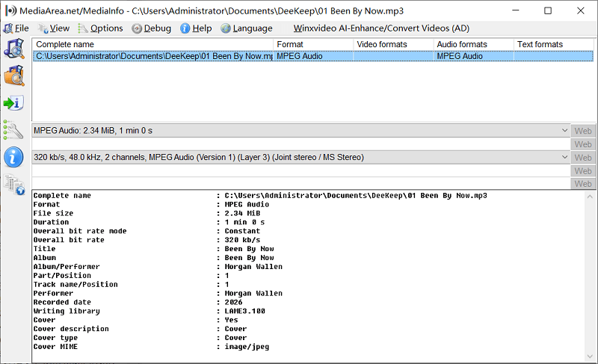Click the Open File sidebar icon
Viewport: 598px width, 364px height.
coord(14,49)
